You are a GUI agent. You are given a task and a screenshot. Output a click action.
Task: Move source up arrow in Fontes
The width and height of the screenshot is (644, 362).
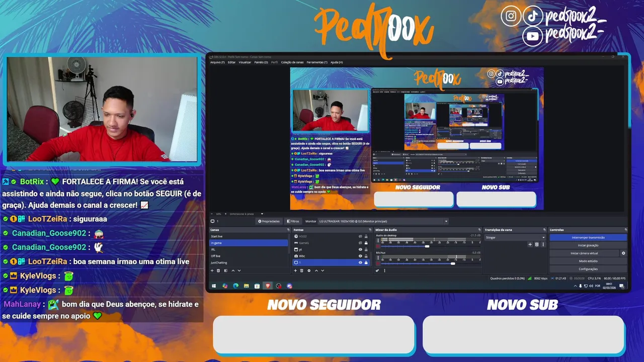pyautogui.click(x=316, y=270)
